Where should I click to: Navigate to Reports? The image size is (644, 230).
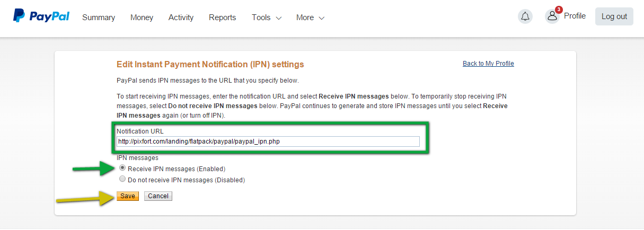pos(223,17)
